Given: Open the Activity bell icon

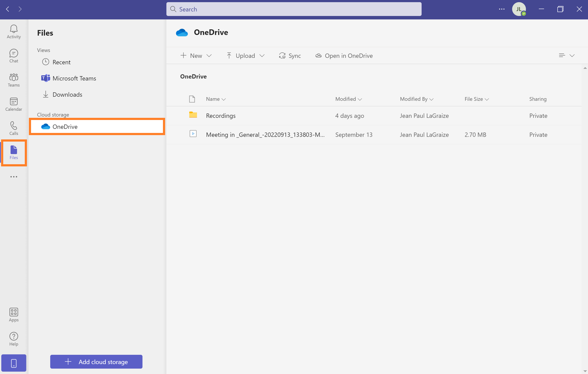Looking at the screenshot, I should click(x=14, y=31).
